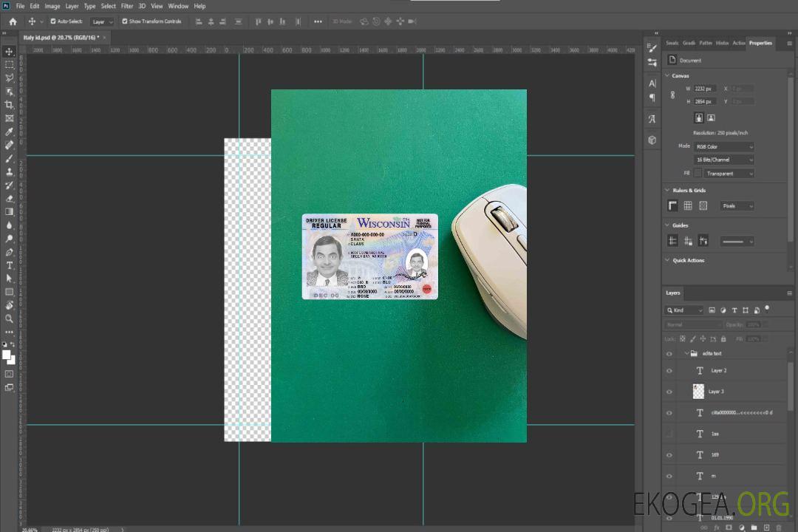Screen dimensions: 798x532
Task: Select the Eyedropper tool
Action: [x=10, y=132]
